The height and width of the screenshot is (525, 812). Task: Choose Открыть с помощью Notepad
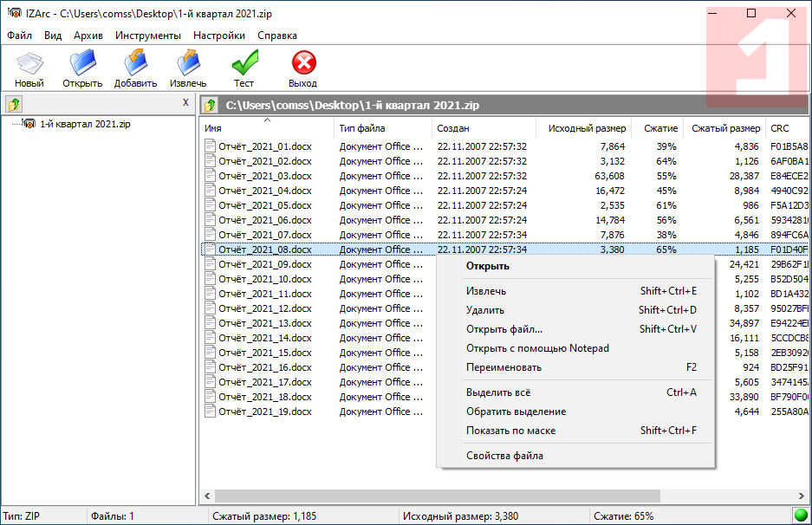(575, 348)
